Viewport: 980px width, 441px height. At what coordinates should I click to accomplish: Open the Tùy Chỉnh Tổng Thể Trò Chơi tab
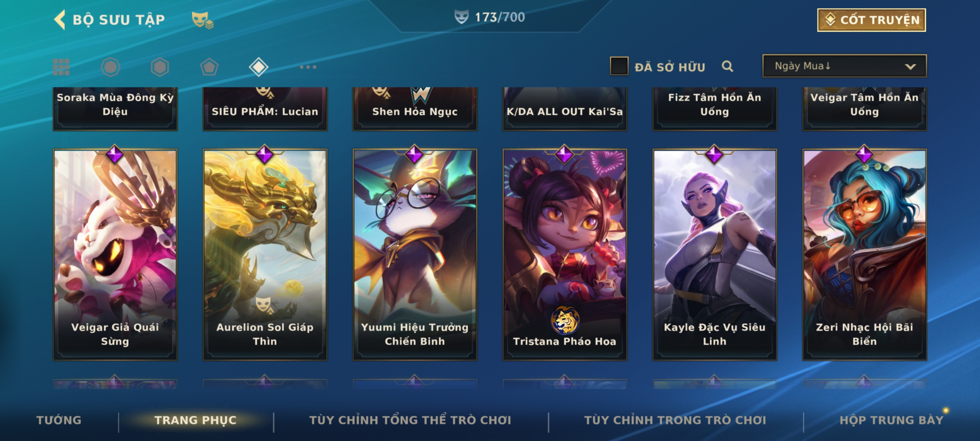(x=410, y=420)
